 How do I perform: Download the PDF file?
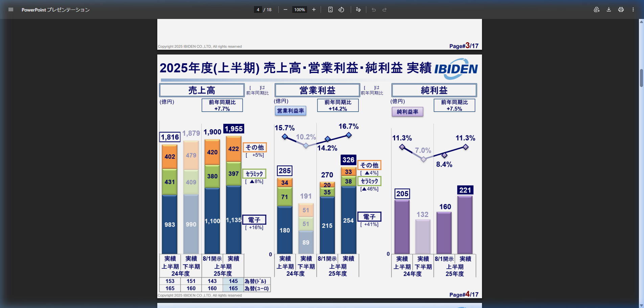click(609, 9)
